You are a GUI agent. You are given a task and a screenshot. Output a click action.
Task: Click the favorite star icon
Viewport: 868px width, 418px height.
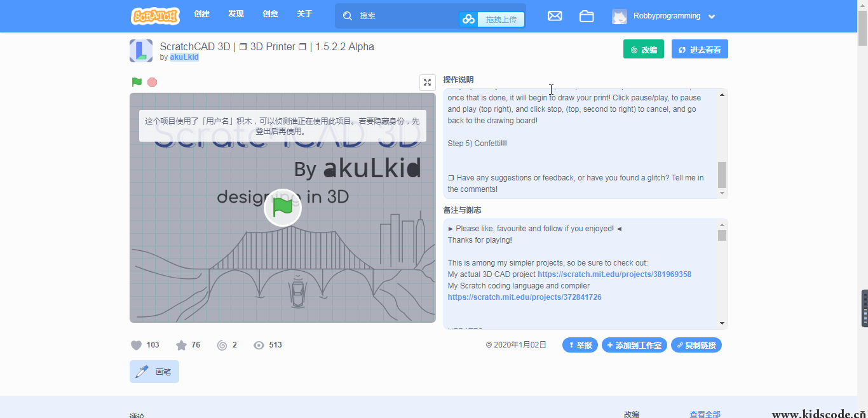click(x=181, y=345)
